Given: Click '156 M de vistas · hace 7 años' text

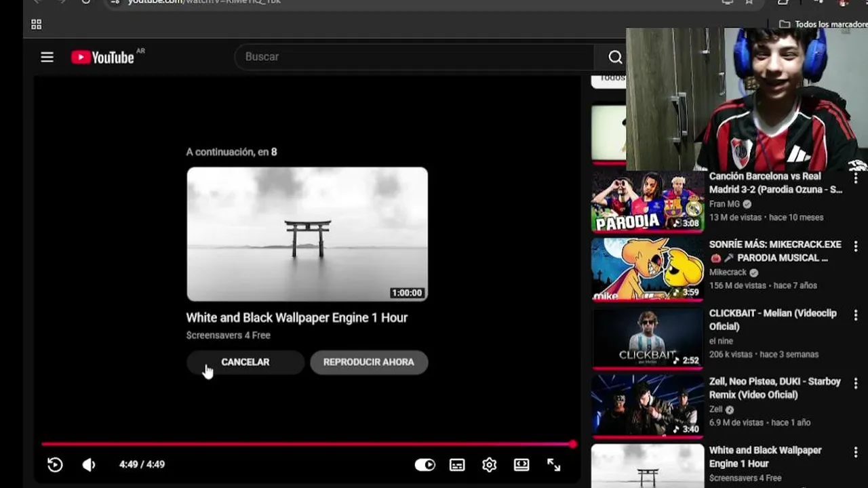Looking at the screenshot, I should [763, 286].
